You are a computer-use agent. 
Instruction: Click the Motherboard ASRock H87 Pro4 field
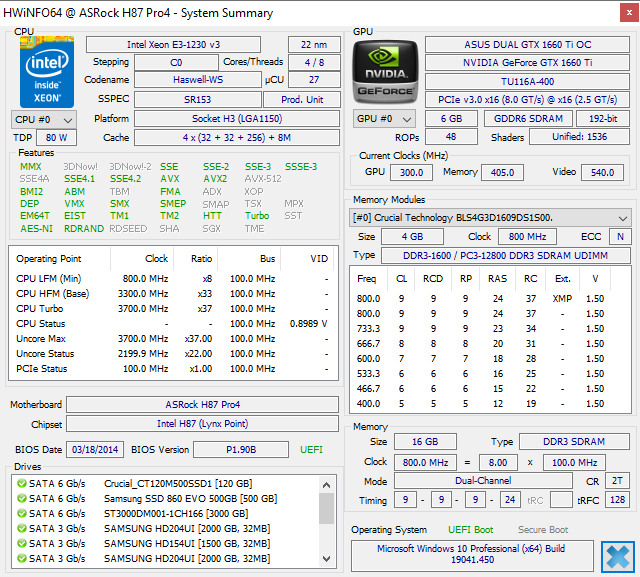click(202, 405)
